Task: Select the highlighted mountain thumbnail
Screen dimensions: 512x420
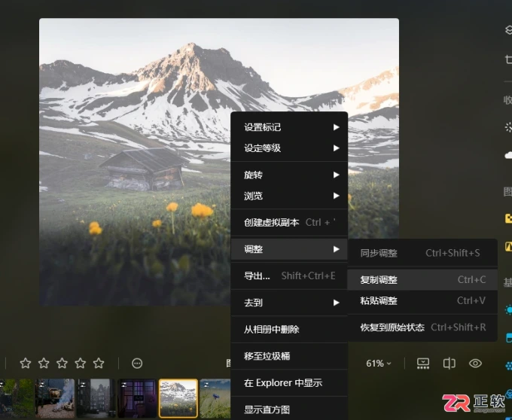Action: pos(178,398)
